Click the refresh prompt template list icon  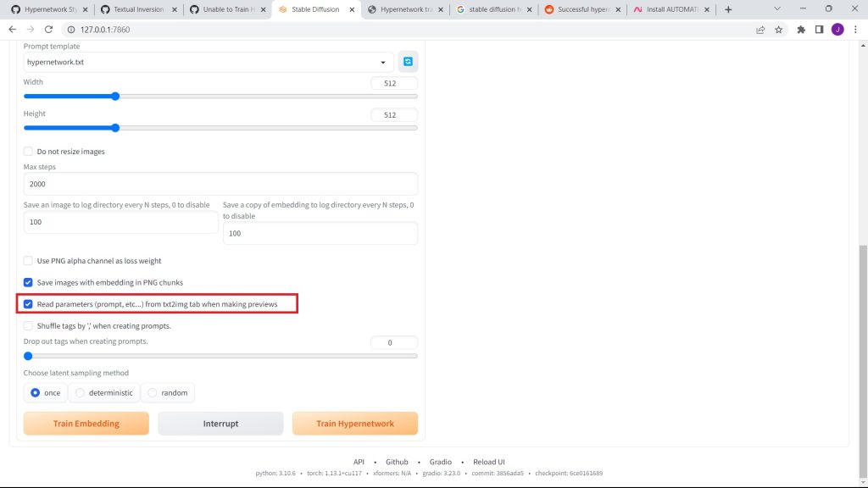click(x=408, y=62)
